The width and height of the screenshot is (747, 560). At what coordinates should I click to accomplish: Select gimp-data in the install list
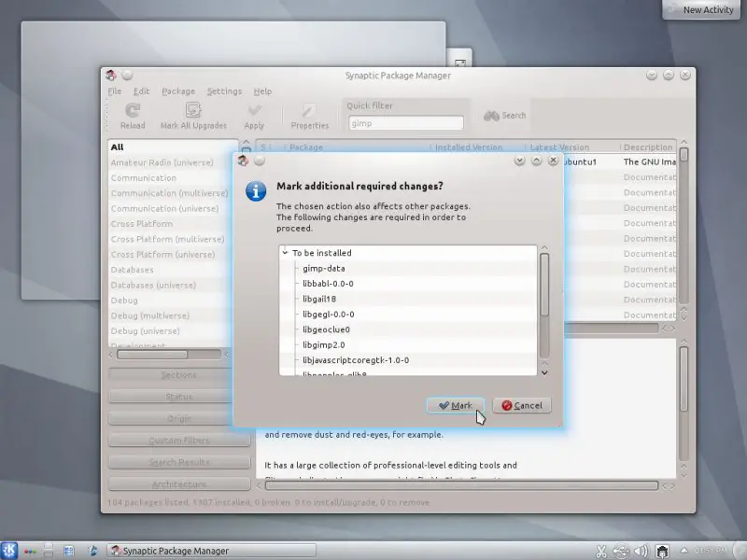323,269
